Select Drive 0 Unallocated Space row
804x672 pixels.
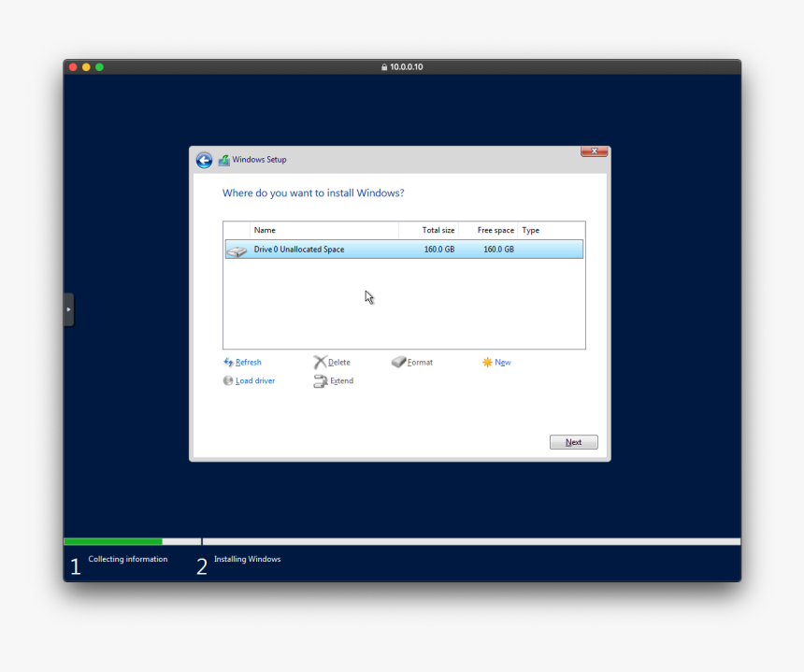coord(404,250)
